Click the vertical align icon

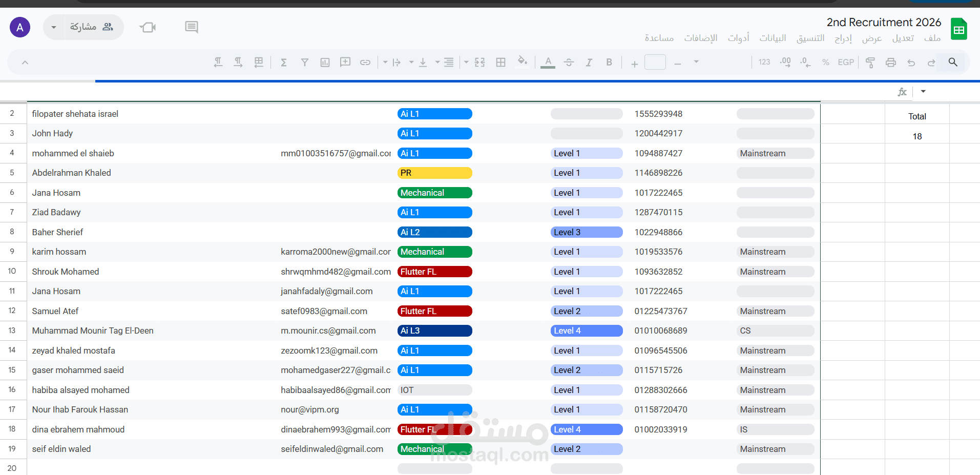(x=423, y=62)
